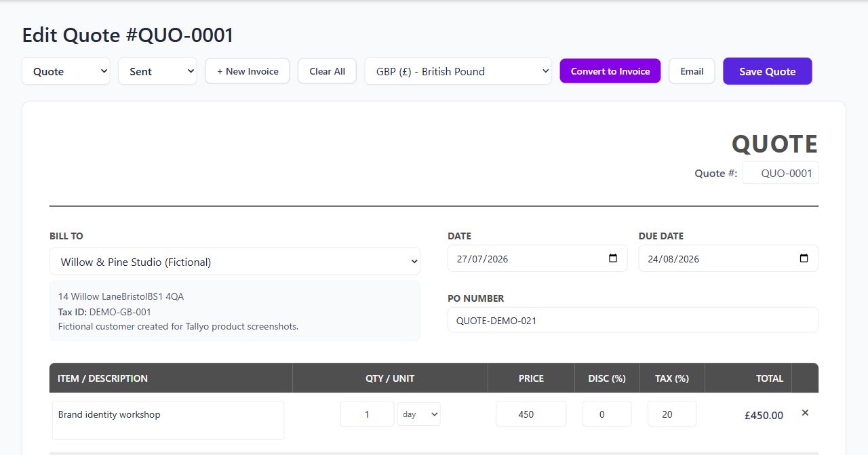Open the Sent status dropdown
Viewport: 868px width, 455px height.
[x=157, y=71]
